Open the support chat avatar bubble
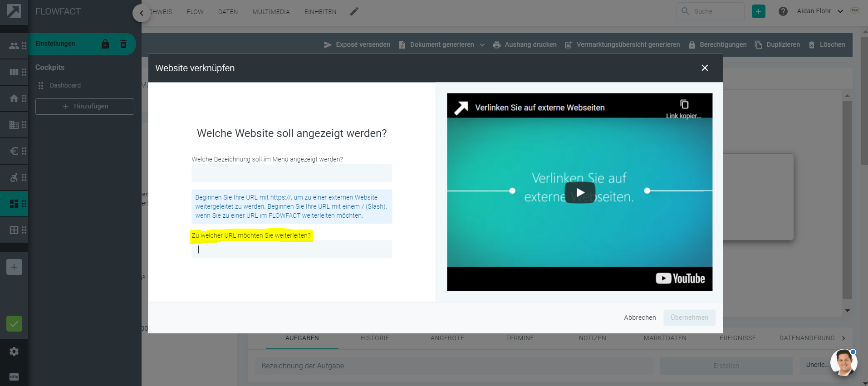Image resolution: width=868 pixels, height=386 pixels. point(843,362)
